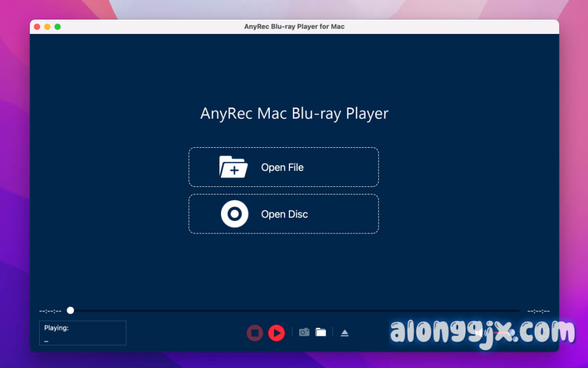Click the "Open Disc" text label
This screenshot has width=588, height=368.
click(284, 214)
